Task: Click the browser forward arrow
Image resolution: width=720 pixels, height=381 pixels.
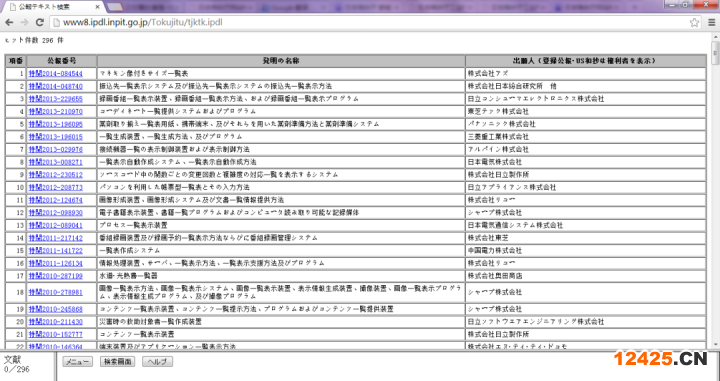Action: 24,22
